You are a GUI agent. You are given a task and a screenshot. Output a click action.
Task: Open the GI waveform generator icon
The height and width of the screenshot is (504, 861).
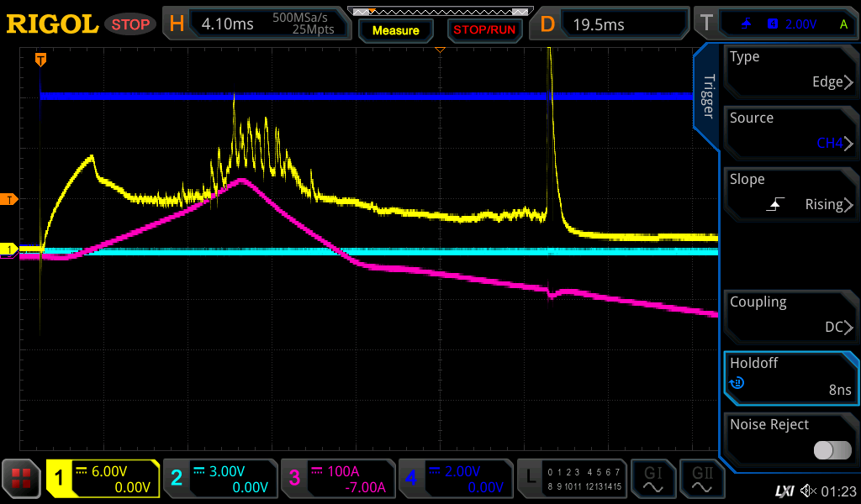[x=652, y=480]
